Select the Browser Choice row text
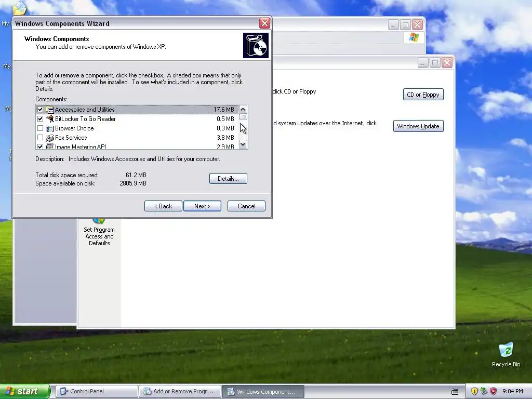The width and height of the screenshot is (532, 399). pyautogui.click(x=74, y=128)
